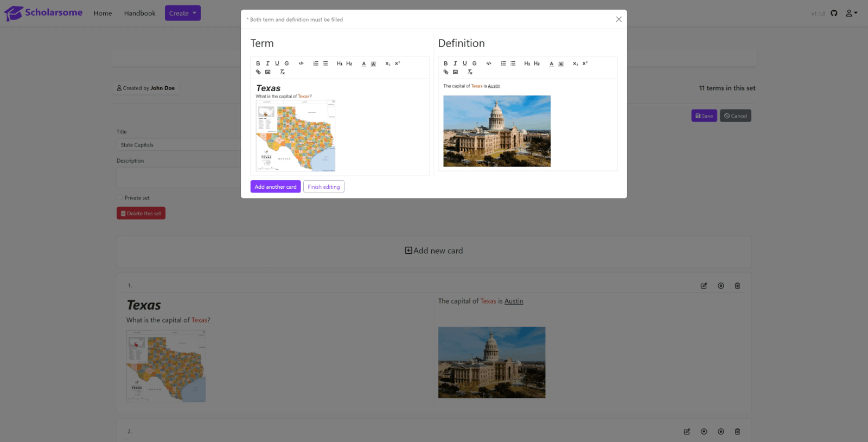868x442 pixels.
Task: Open the Create dropdown menu
Action: click(182, 13)
